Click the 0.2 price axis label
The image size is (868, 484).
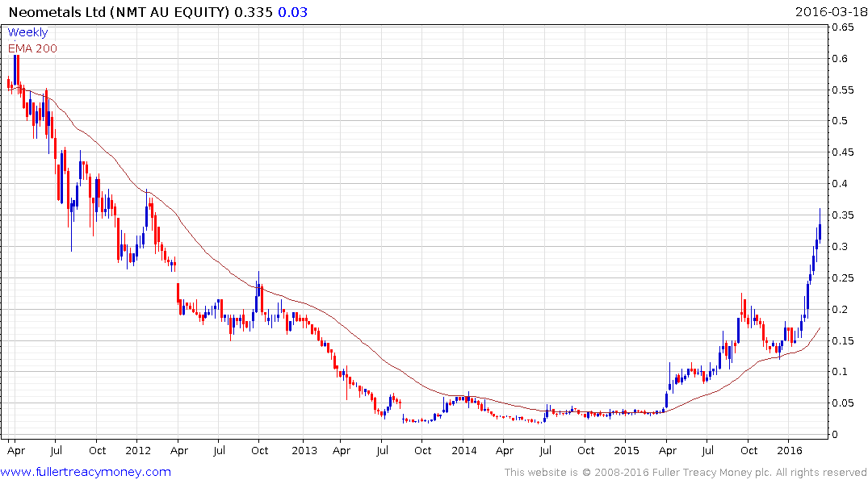(x=840, y=309)
